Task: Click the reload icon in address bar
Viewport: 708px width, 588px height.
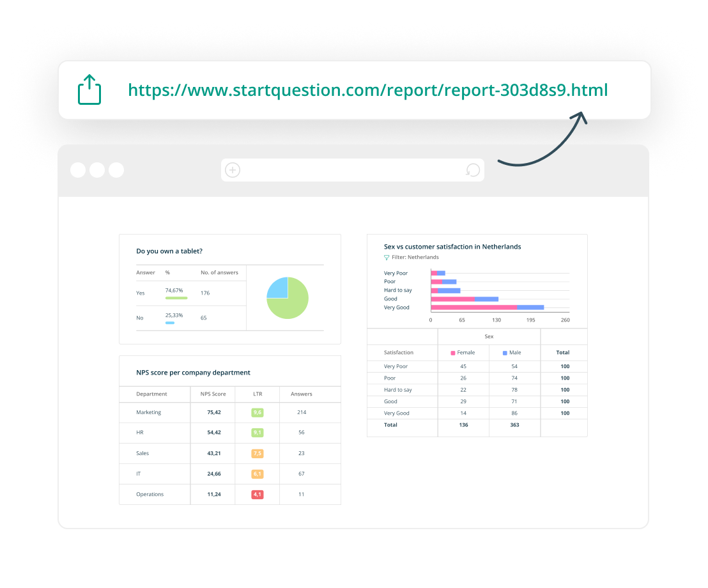Action: (472, 170)
